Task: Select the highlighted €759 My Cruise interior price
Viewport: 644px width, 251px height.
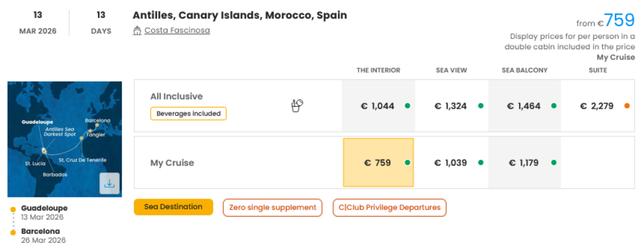Action: tap(377, 163)
